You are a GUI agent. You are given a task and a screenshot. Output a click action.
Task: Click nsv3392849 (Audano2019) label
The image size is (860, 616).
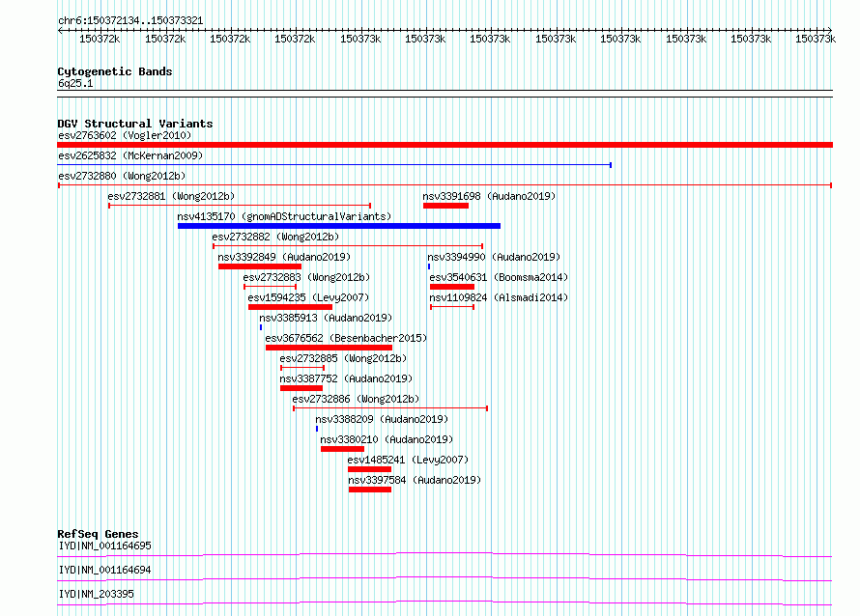[284, 257]
